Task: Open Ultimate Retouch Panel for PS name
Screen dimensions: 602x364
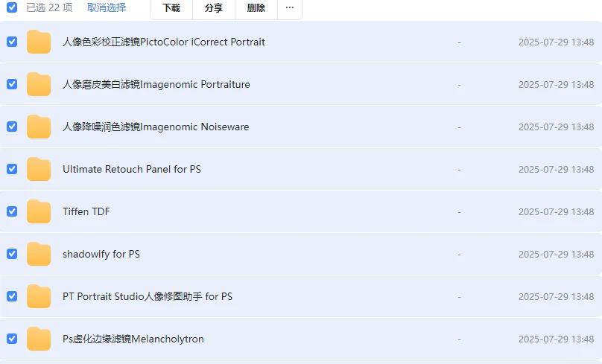Action: [x=132, y=169]
